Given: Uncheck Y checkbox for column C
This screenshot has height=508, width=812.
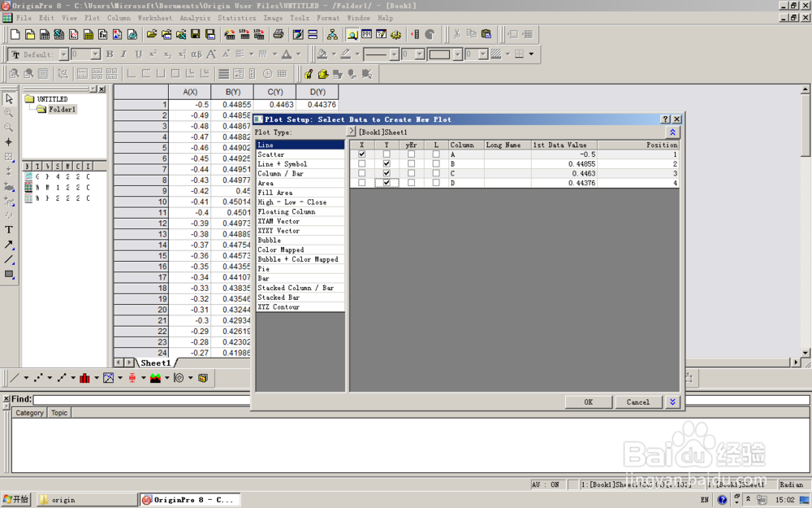Looking at the screenshot, I should pos(387,173).
